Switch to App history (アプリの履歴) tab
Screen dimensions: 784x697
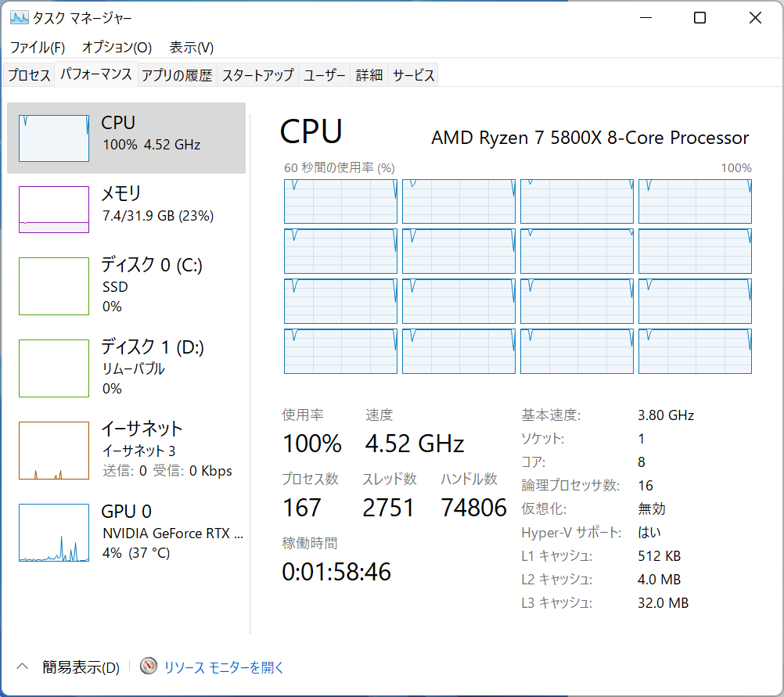pos(177,75)
